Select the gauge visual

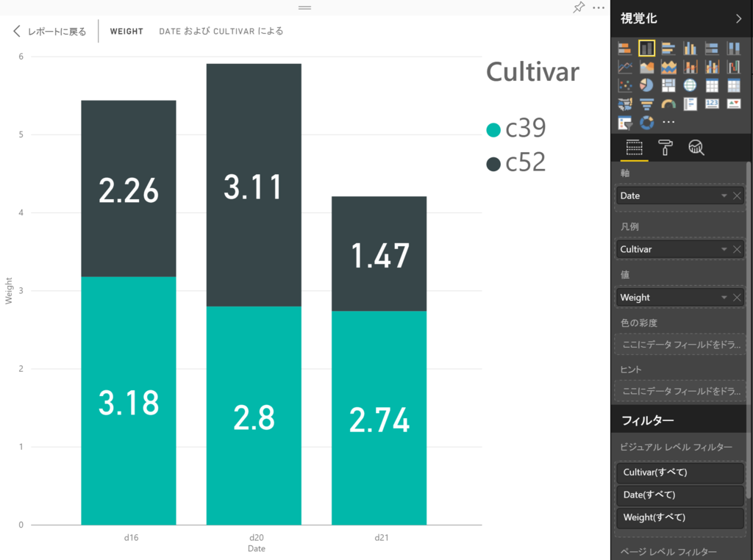tap(668, 104)
